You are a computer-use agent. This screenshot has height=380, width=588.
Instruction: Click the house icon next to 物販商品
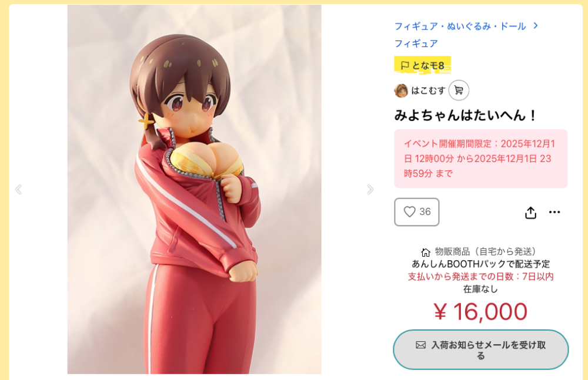(425, 252)
